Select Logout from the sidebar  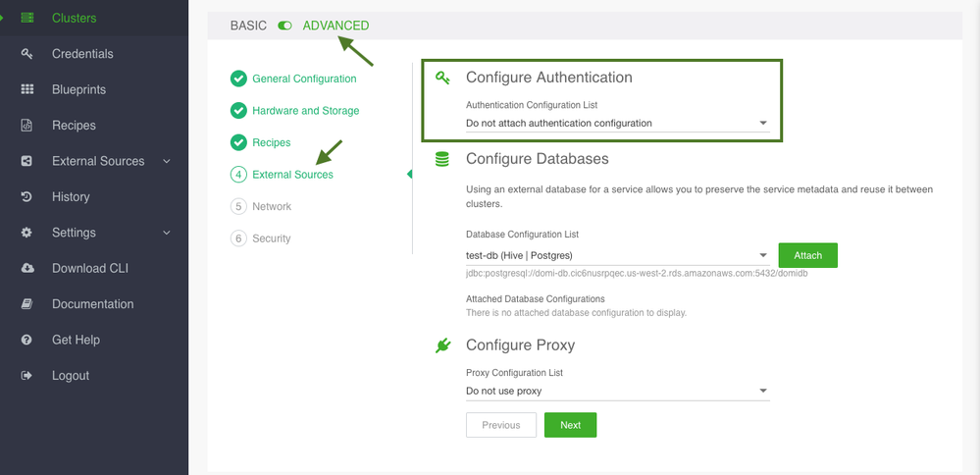pos(70,376)
